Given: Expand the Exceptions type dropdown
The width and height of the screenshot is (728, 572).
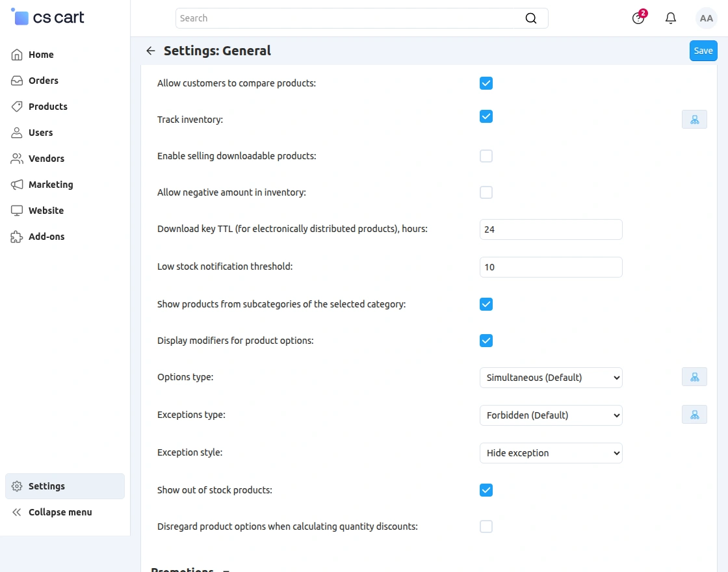Looking at the screenshot, I should coord(551,415).
